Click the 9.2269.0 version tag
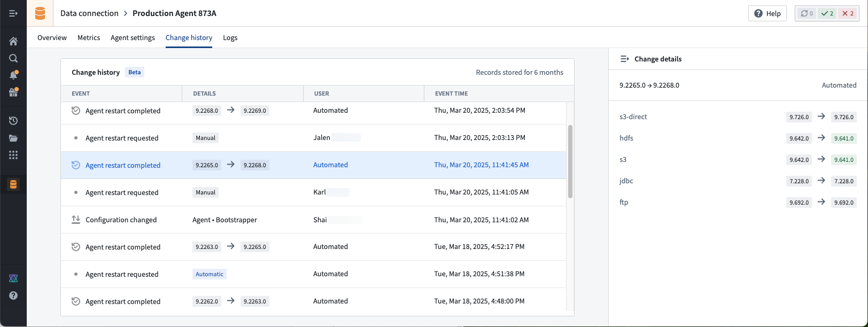This screenshot has width=868, height=327. pyautogui.click(x=254, y=111)
